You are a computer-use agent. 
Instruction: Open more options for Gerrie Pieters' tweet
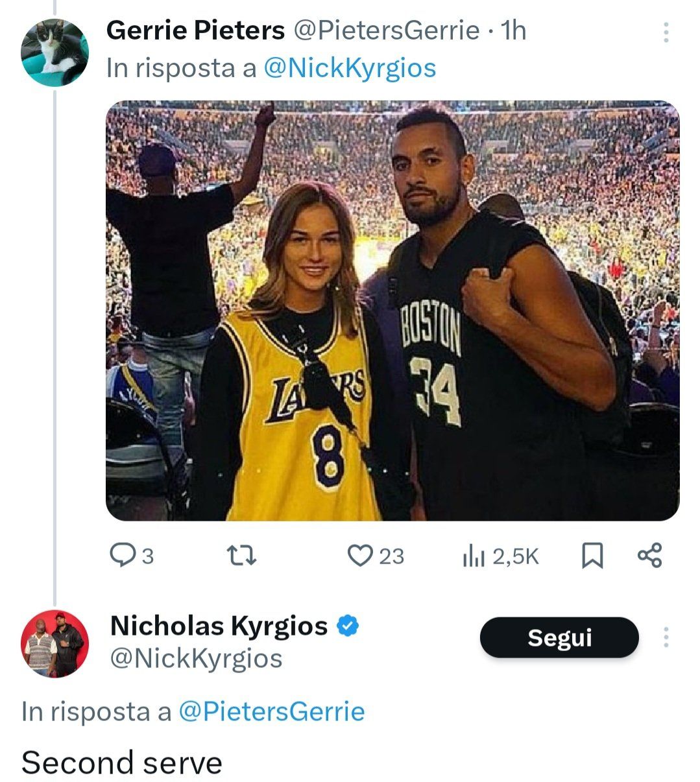click(x=666, y=32)
